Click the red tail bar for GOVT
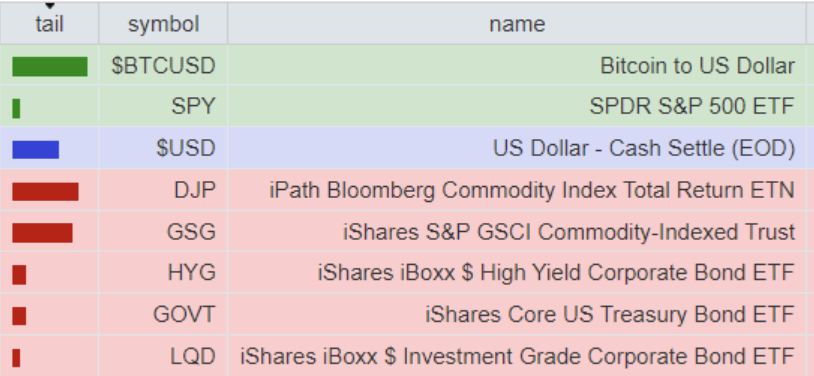The image size is (814, 376). coord(19,316)
